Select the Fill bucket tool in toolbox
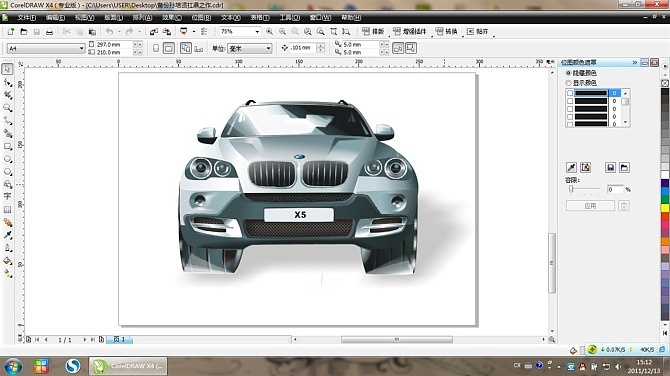The image size is (670, 376). [x=7, y=261]
